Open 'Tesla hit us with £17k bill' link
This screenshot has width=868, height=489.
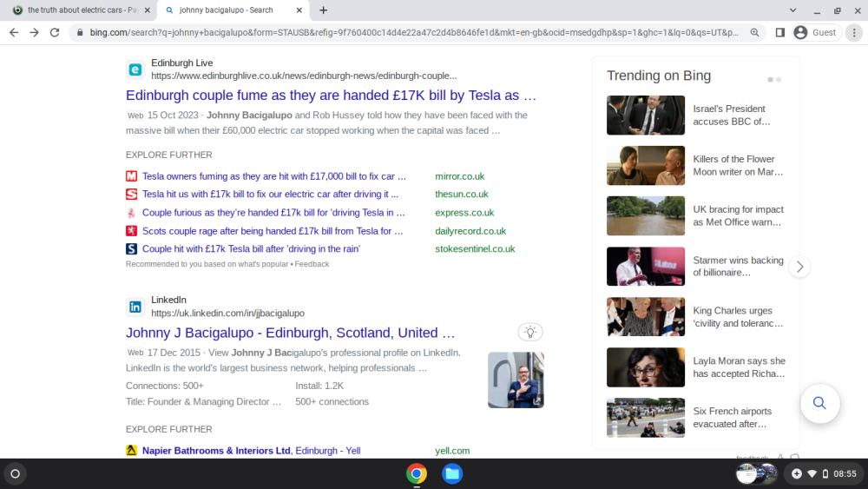(270, 195)
